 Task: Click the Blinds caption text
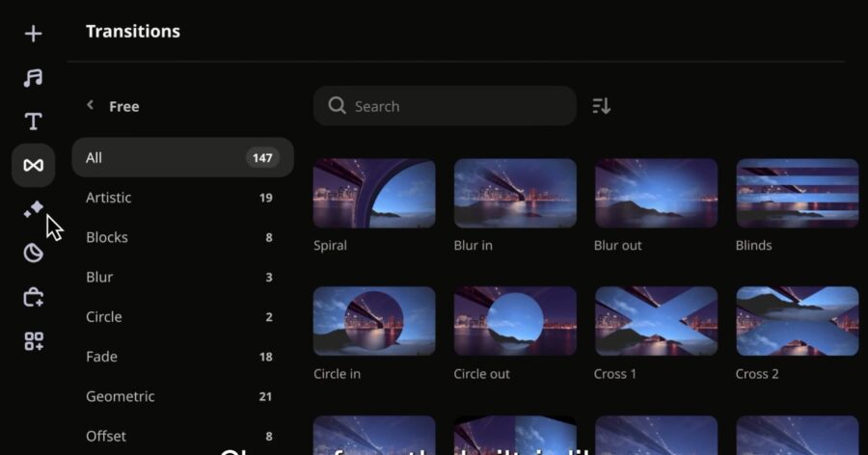[753, 245]
